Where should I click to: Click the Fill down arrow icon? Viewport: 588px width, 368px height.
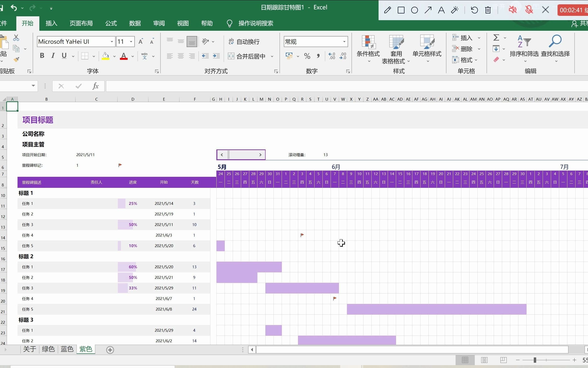496,49
